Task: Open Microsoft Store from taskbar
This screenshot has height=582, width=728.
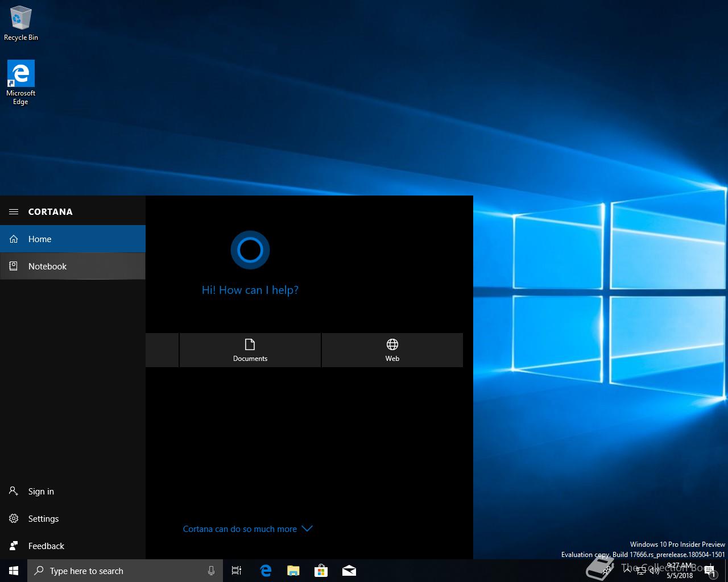Action: pyautogui.click(x=321, y=571)
